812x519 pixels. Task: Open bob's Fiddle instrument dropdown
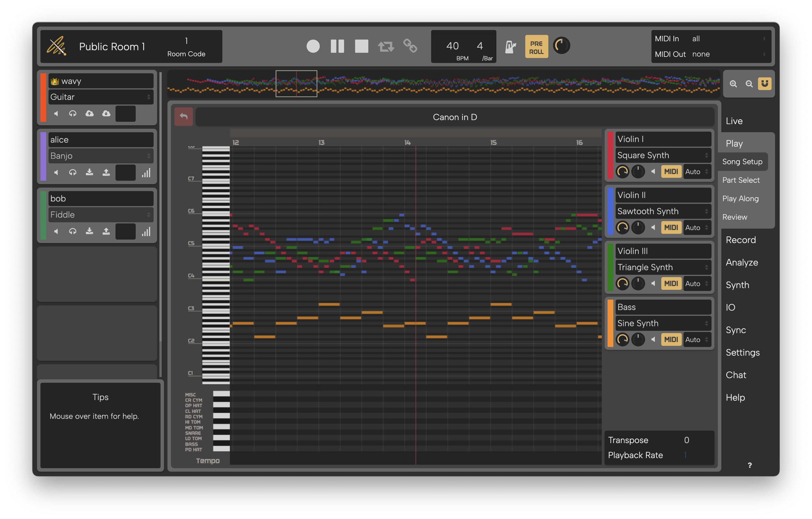101,215
